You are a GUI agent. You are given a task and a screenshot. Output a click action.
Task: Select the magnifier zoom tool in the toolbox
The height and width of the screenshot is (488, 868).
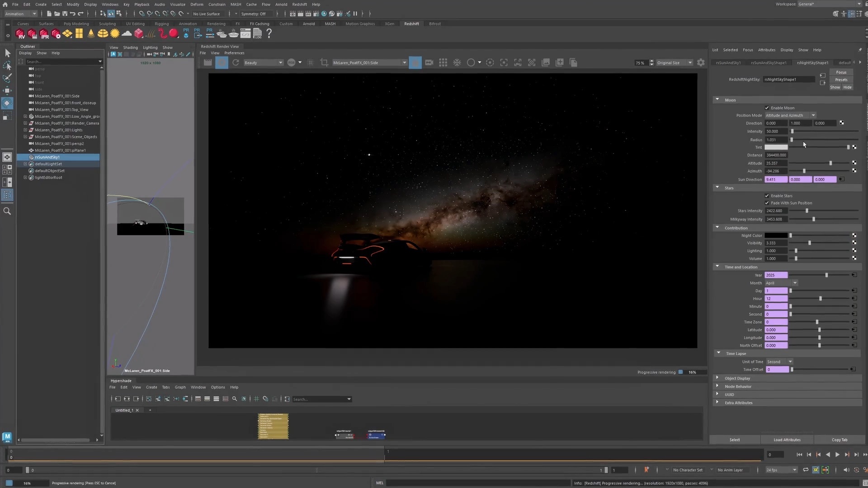pyautogui.click(x=7, y=211)
